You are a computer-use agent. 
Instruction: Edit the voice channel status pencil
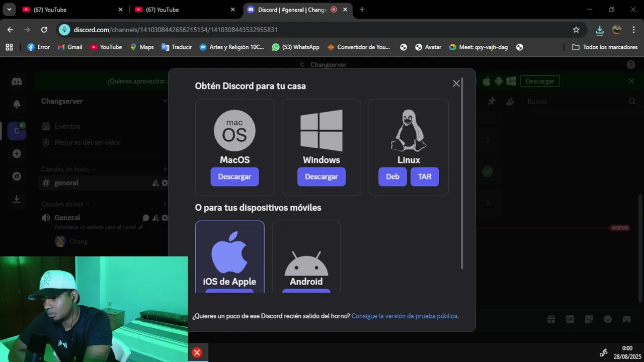point(141,227)
